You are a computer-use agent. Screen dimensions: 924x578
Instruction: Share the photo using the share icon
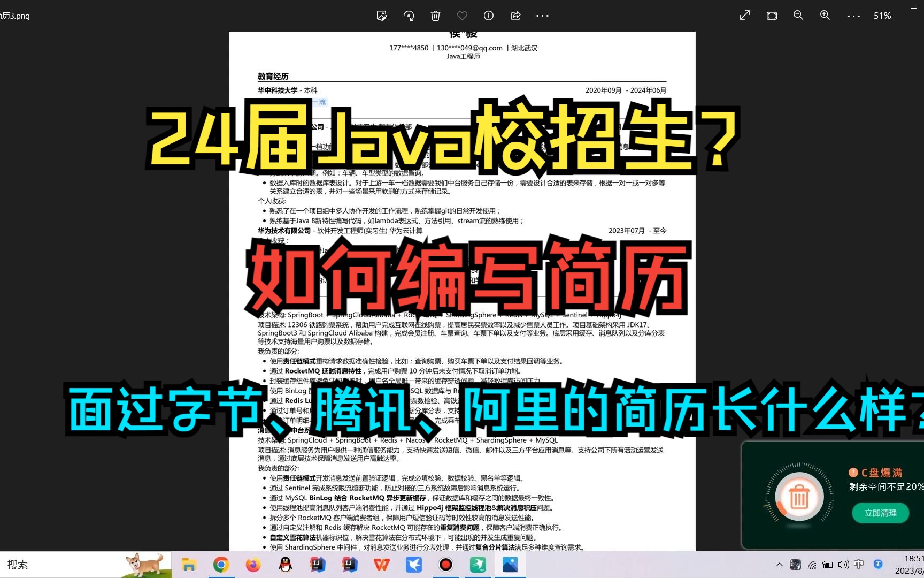(515, 16)
